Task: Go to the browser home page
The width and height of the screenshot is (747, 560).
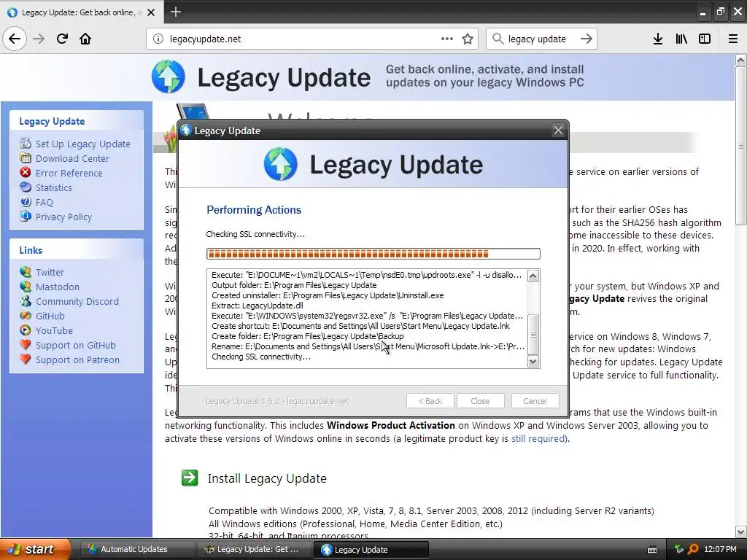Action: (x=85, y=39)
